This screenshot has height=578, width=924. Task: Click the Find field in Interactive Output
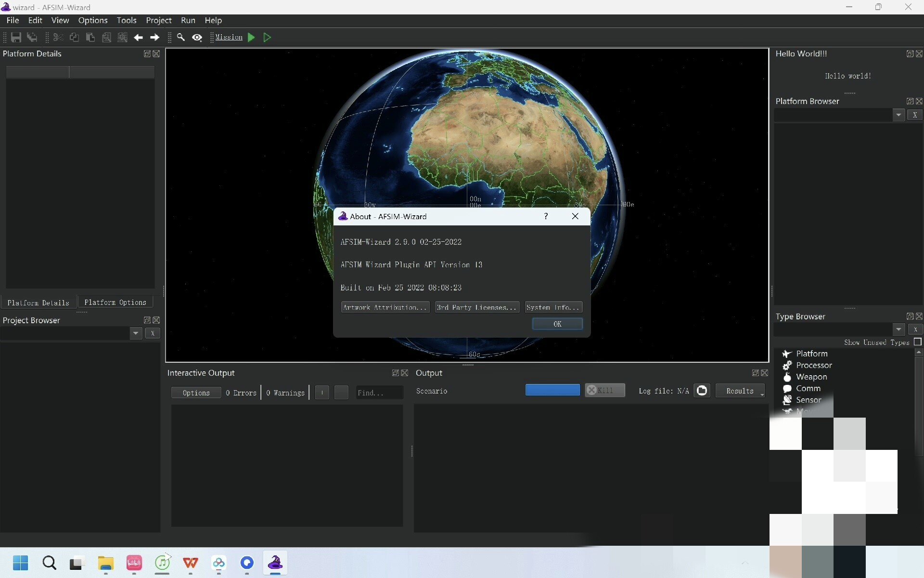pyautogui.click(x=379, y=393)
